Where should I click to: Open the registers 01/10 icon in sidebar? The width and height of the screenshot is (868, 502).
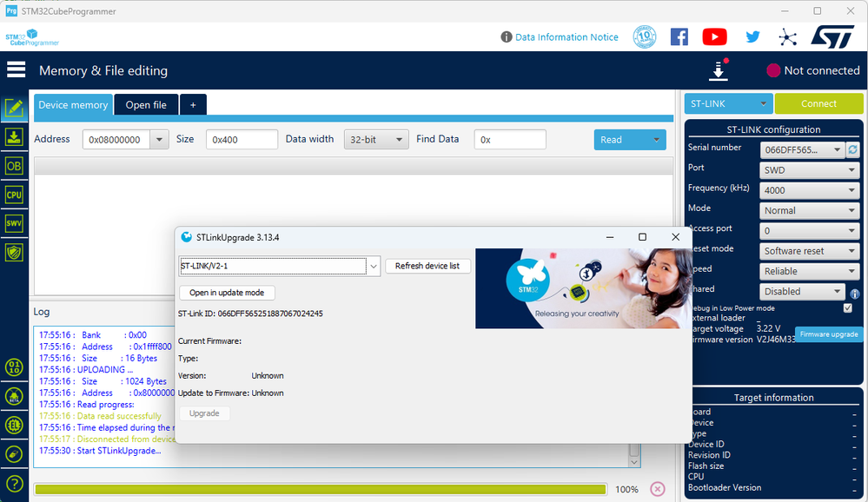(14, 367)
